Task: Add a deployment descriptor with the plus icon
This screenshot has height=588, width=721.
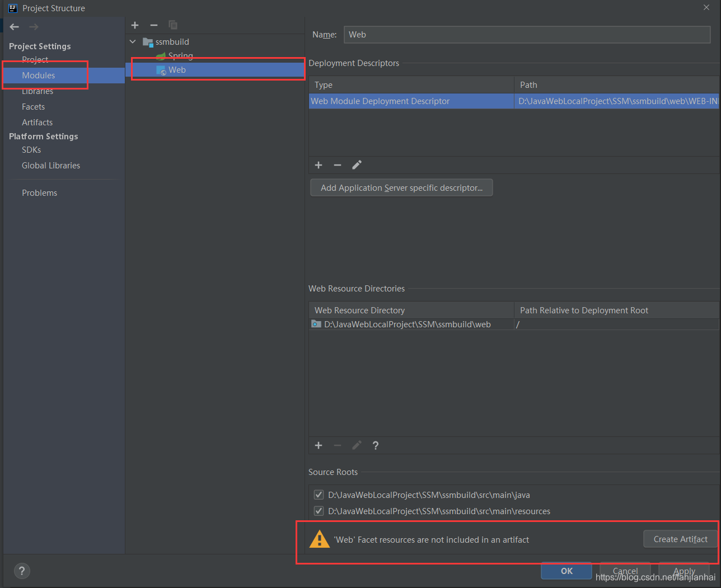Action: (x=319, y=165)
